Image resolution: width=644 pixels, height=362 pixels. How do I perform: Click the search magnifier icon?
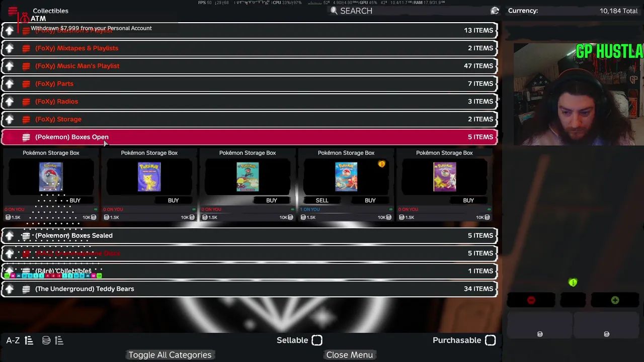pyautogui.click(x=334, y=11)
